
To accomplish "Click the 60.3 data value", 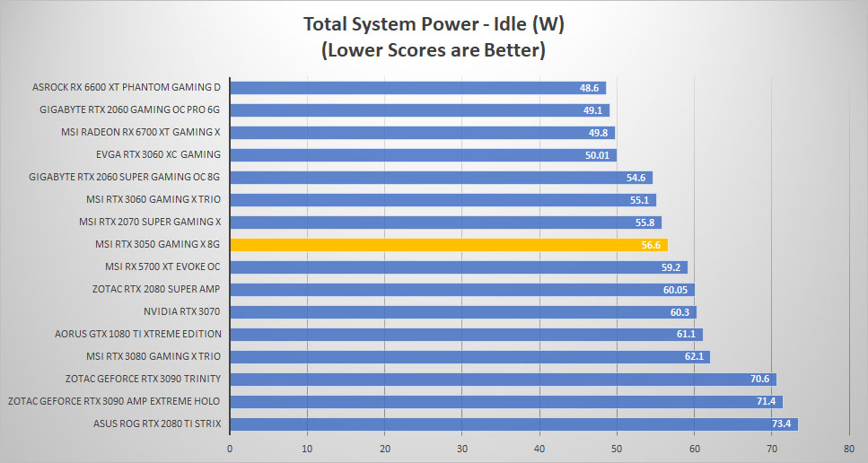I will pos(679,312).
